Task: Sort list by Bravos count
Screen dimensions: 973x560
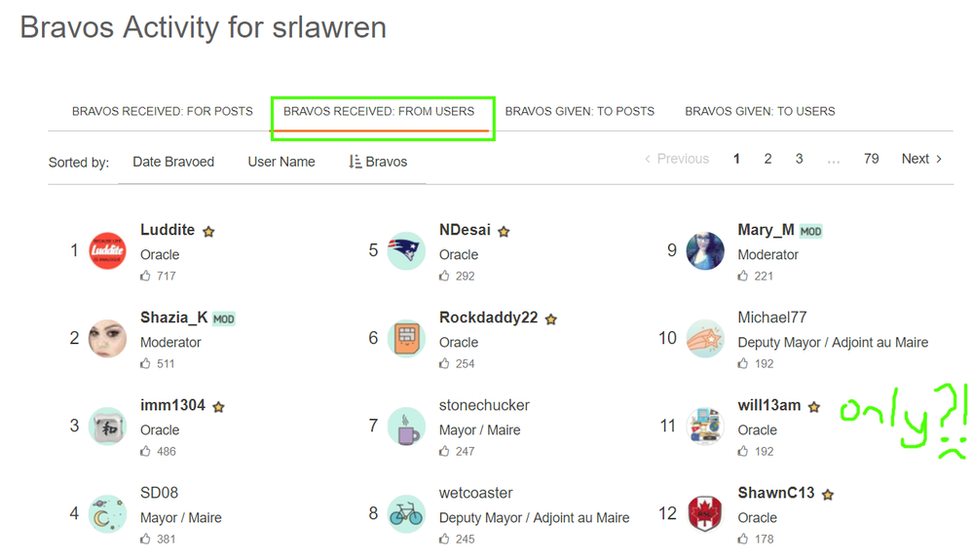Action: tap(378, 162)
